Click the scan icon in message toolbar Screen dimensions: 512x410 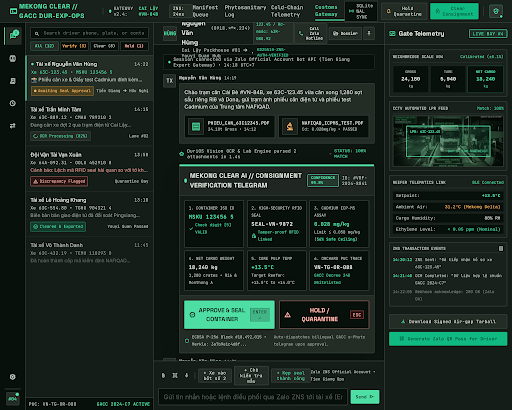coord(175,375)
